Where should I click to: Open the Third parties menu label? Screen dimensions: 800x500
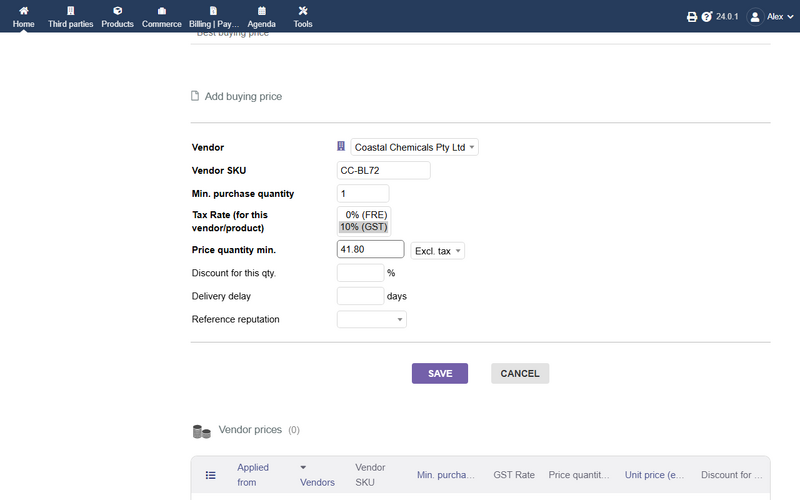70,24
